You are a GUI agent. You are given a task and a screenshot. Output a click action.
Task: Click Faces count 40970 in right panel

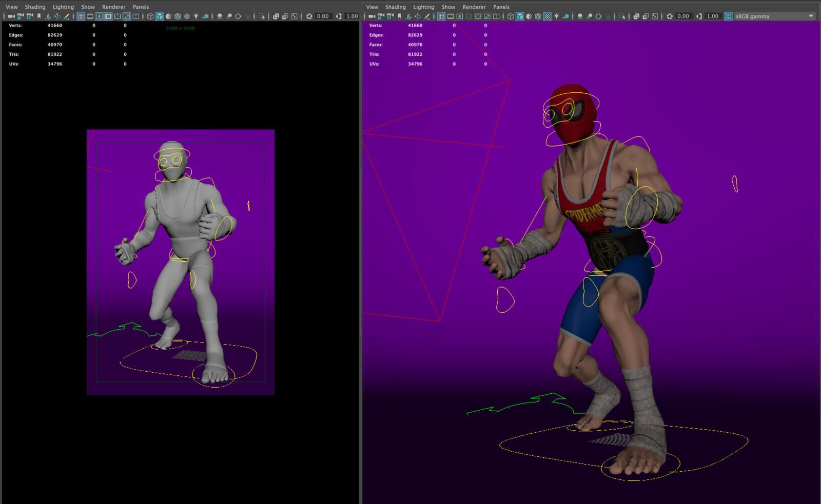tap(415, 45)
